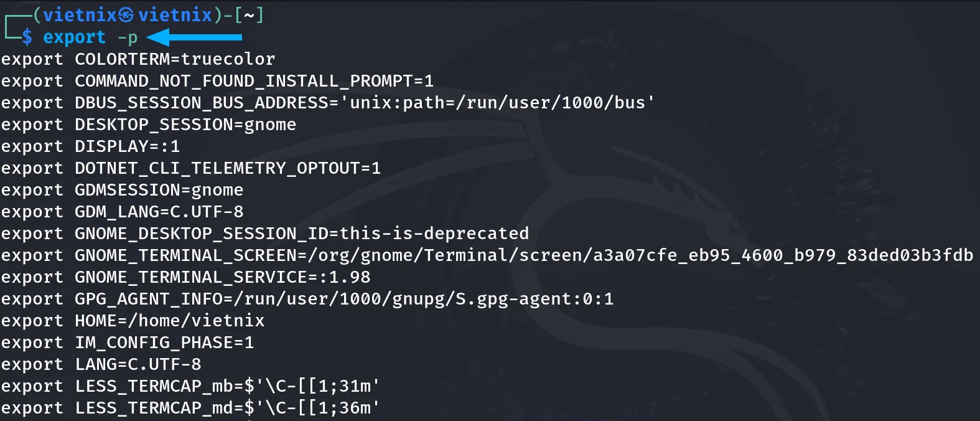Click the dollar sign prompt symbol
Screen dimensions: 980x421
(x=27, y=37)
